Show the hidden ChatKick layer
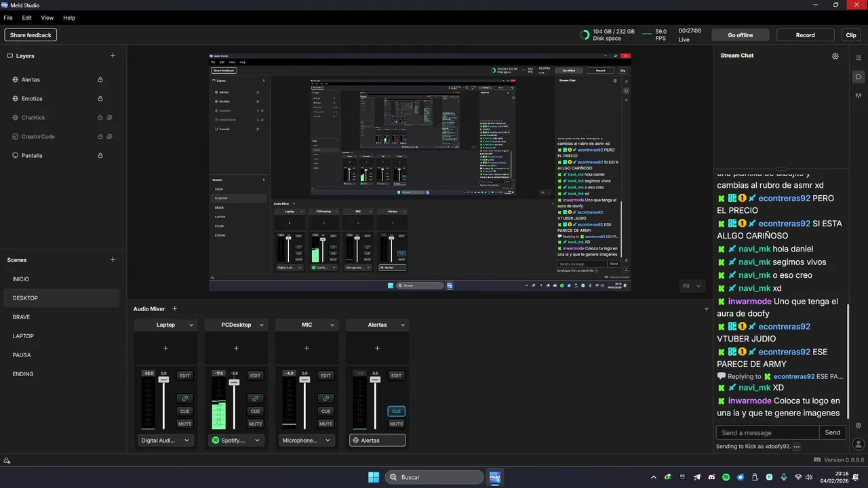Viewport: 868px width, 488px height. pyautogui.click(x=109, y=117)
